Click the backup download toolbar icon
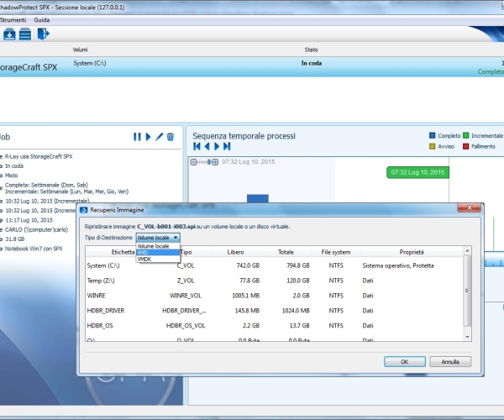Image resolution: width=504 pixels, height=420 pixels. 8,34
